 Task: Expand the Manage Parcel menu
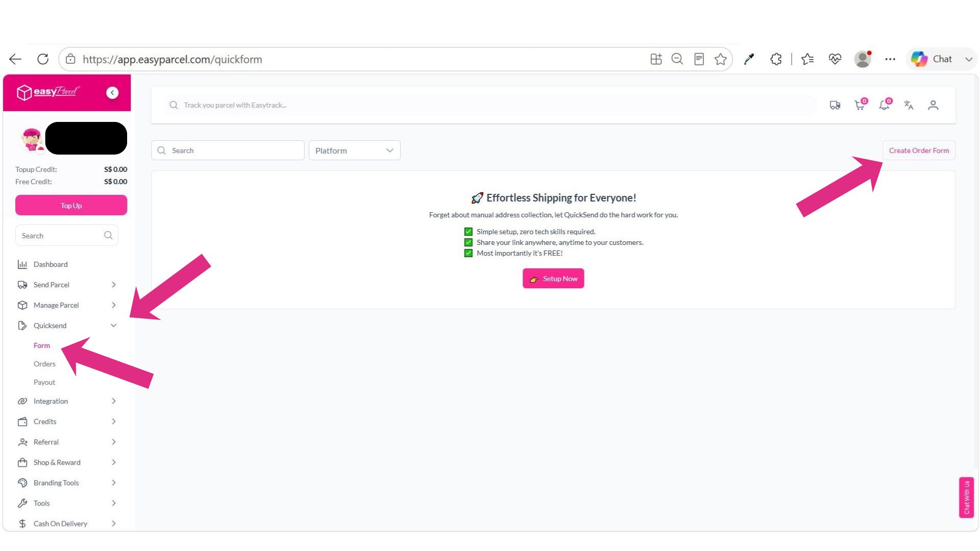[x=67, y=305]
